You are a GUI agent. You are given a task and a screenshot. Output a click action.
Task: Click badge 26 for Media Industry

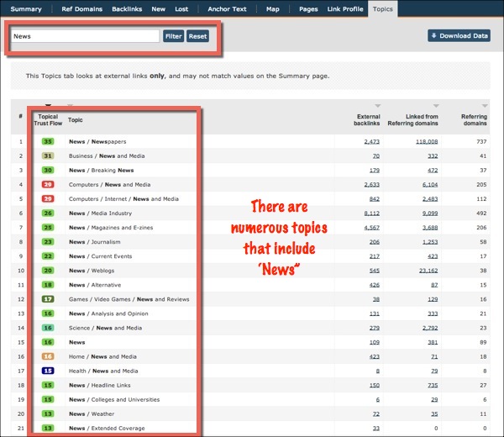click(48, 213)
